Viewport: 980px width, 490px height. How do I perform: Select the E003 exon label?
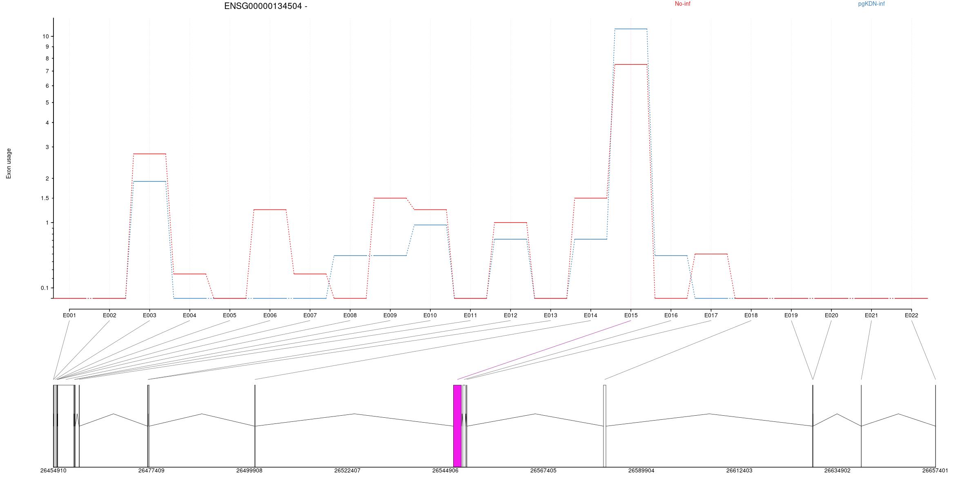click(149, 315)
